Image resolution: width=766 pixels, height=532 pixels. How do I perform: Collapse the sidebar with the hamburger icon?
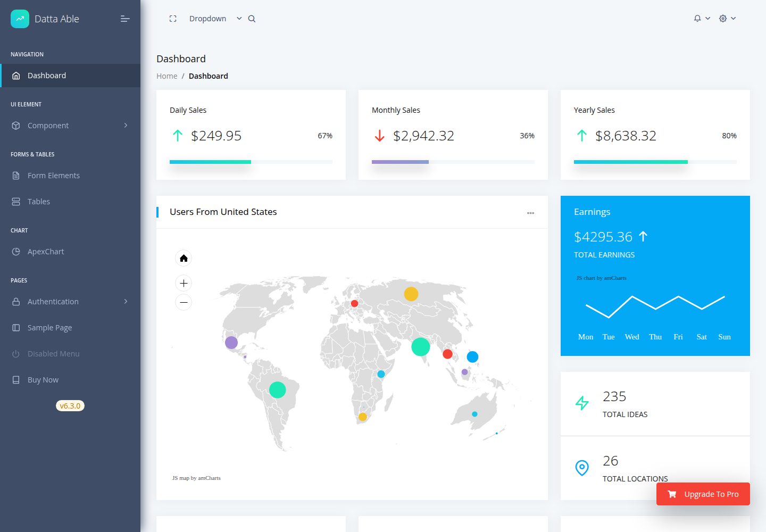125,19
